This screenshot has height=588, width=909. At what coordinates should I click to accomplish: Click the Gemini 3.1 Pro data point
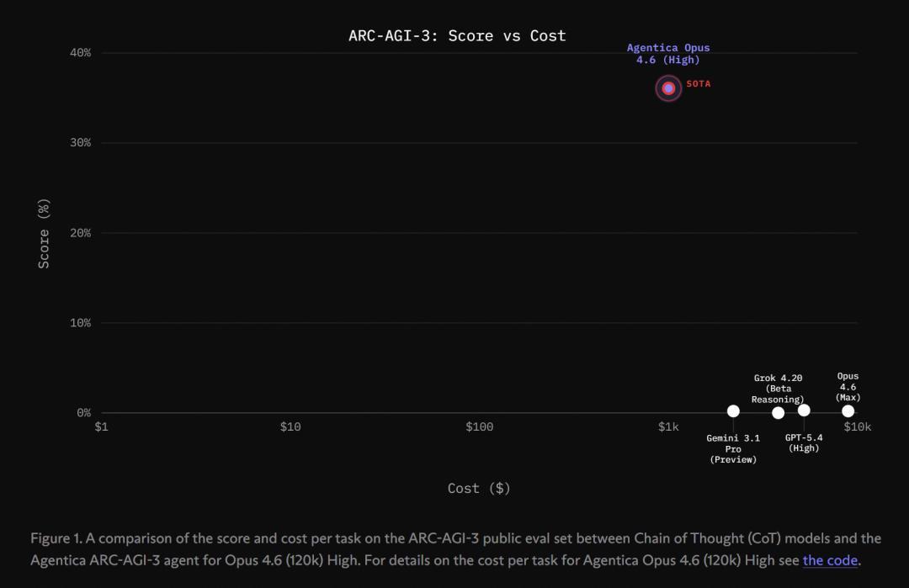[x=733, y=411]
